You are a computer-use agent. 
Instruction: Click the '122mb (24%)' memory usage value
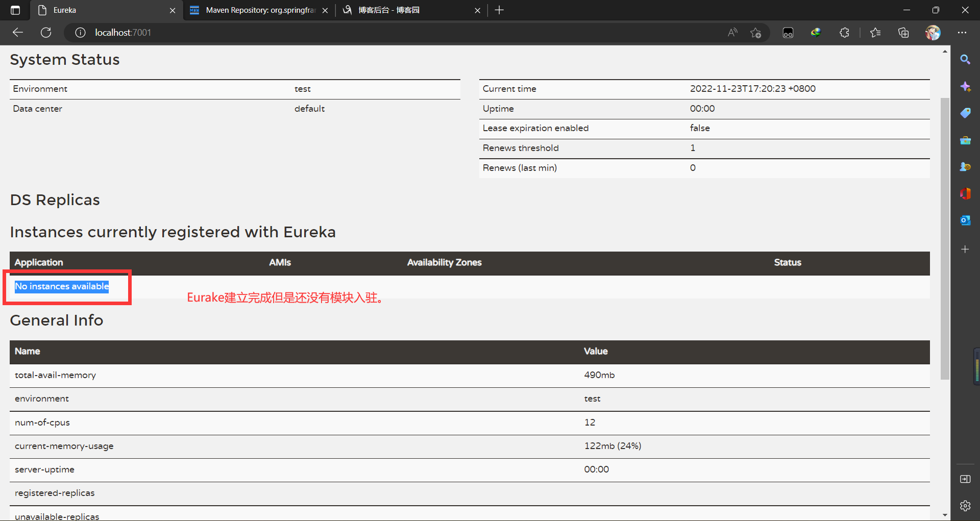pos(612,446)
